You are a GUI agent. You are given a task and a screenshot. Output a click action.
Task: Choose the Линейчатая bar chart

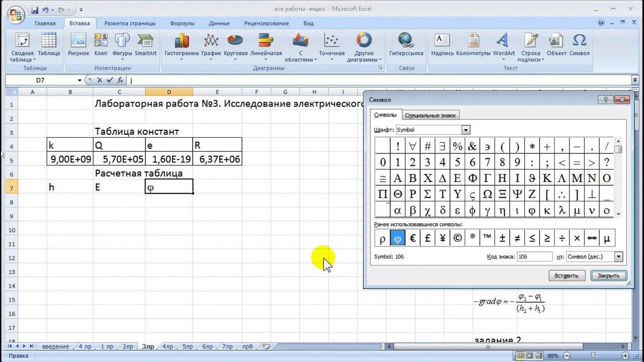266,47
